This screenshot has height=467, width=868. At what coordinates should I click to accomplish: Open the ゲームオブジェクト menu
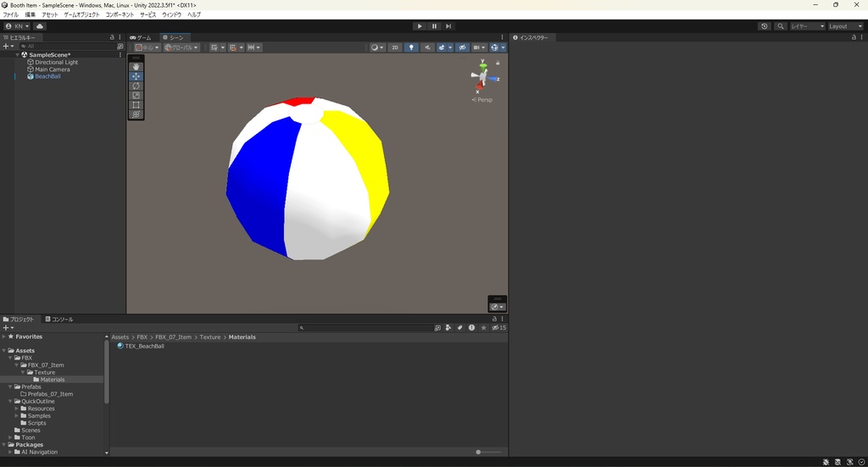[x=82, y=15]
